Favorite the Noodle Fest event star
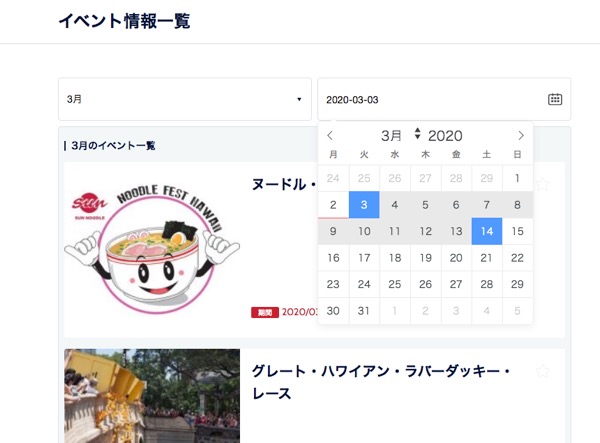This screenshot has height=443, width=600. [x=542, y=184]
